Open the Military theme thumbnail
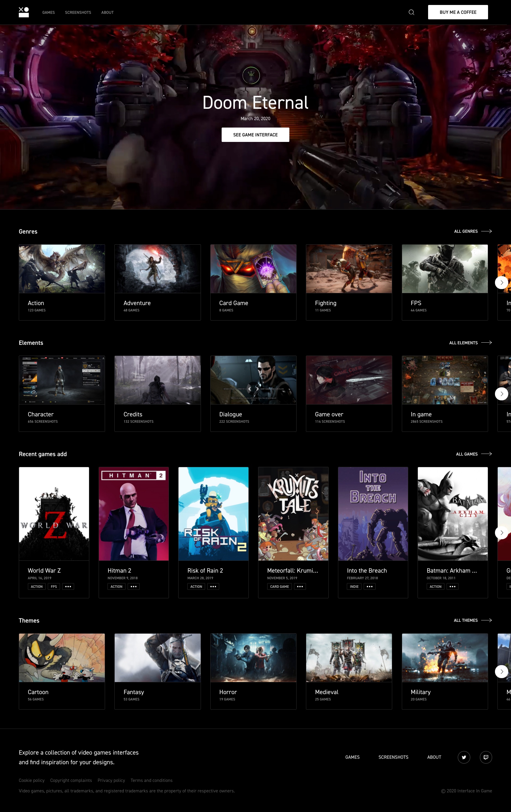Viewport: 511px width, 812px height. click(x=445, y=658)
